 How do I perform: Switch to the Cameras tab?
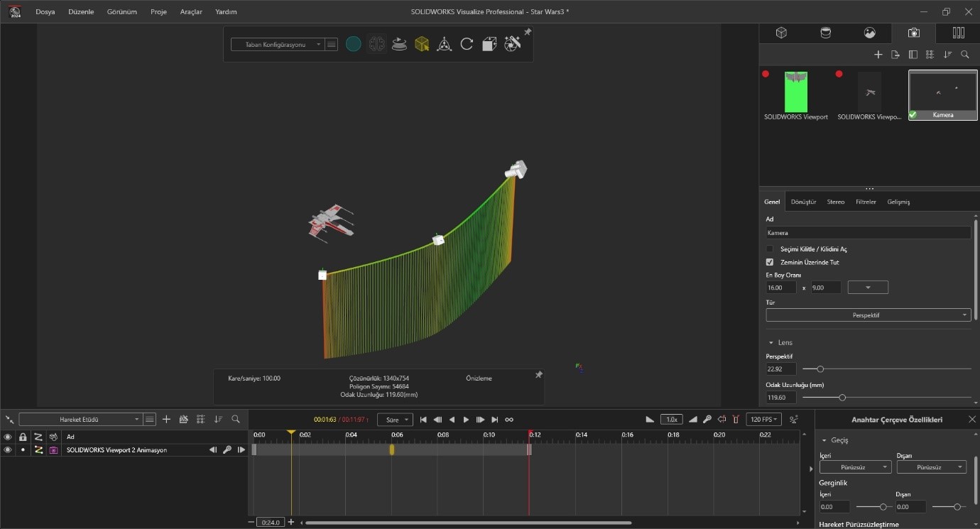914,33
